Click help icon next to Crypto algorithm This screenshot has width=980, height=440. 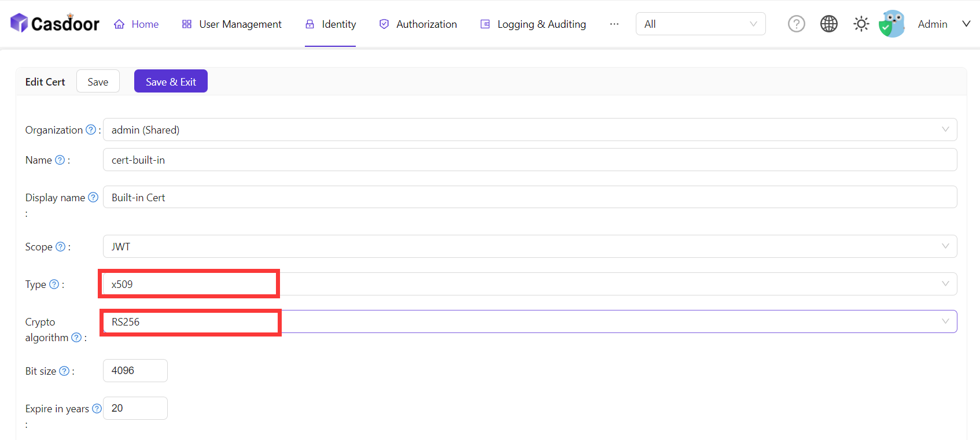tap(76, 338)
